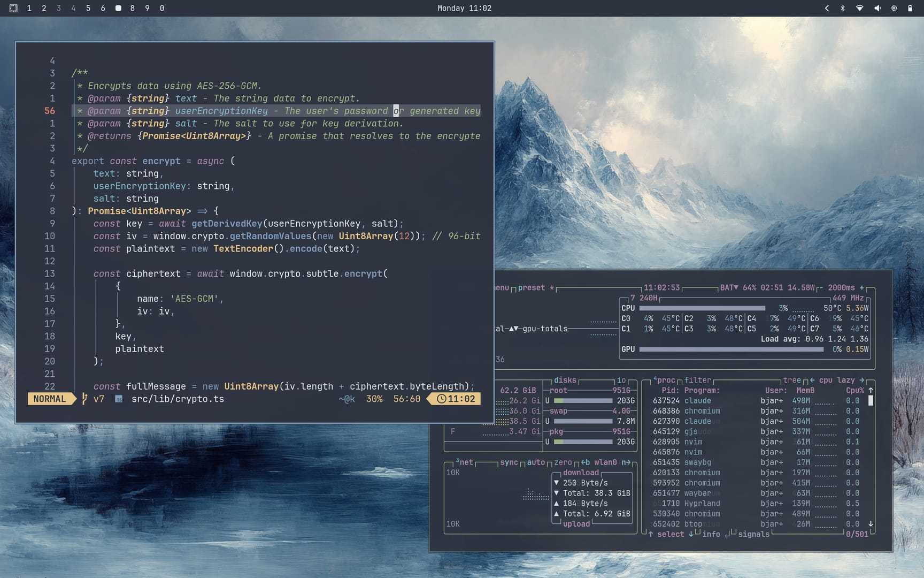Expand the system tray left chevron
The image size is (924, 578).
pyautogui.click(x=827, y=8)
